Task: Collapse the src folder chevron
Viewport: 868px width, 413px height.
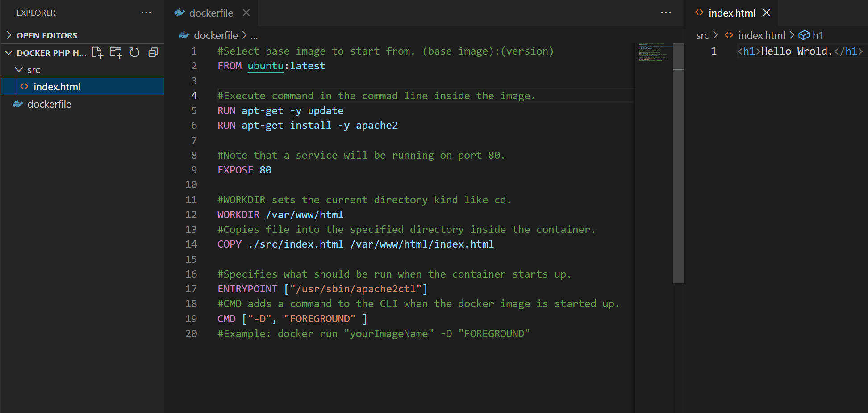Action: click(19, 70)
